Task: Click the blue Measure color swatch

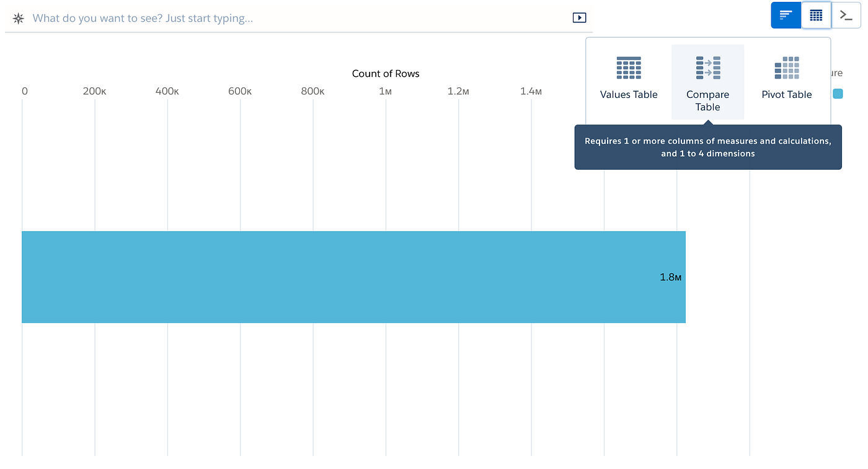Action: [x=837, y=94]
